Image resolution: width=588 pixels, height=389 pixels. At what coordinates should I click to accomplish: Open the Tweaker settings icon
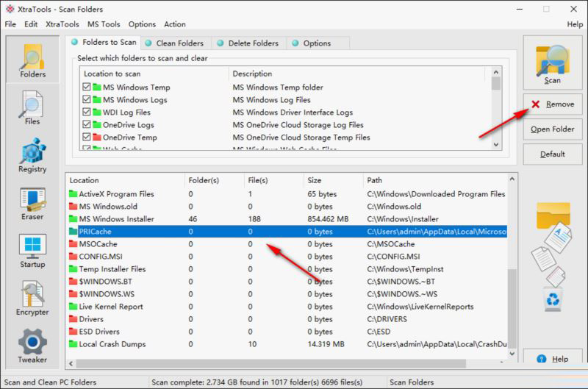(32, 346)
